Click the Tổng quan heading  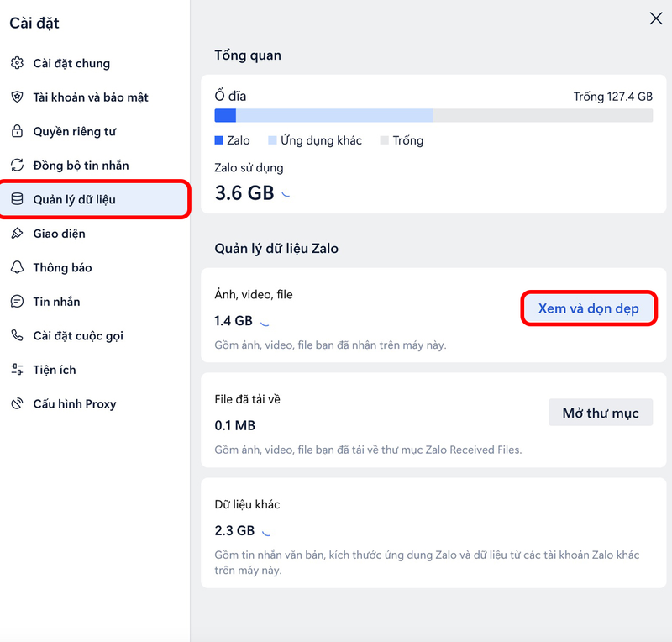tap(248, 55)
